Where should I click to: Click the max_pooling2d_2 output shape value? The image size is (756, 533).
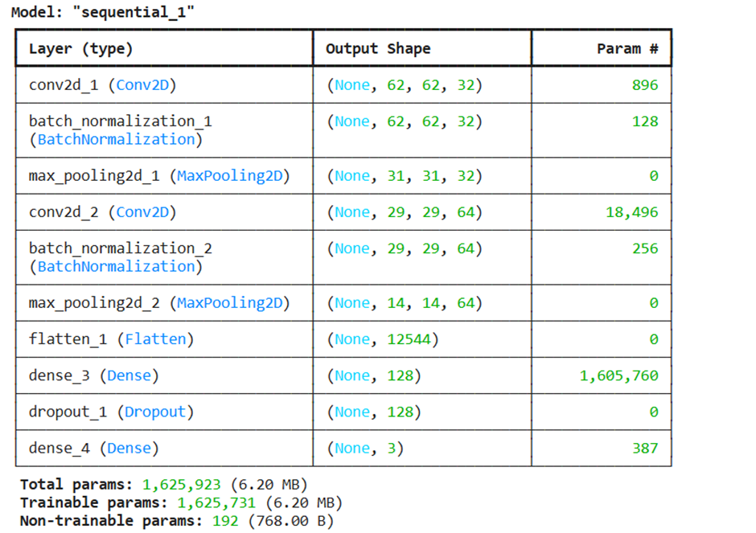point(404,303)
